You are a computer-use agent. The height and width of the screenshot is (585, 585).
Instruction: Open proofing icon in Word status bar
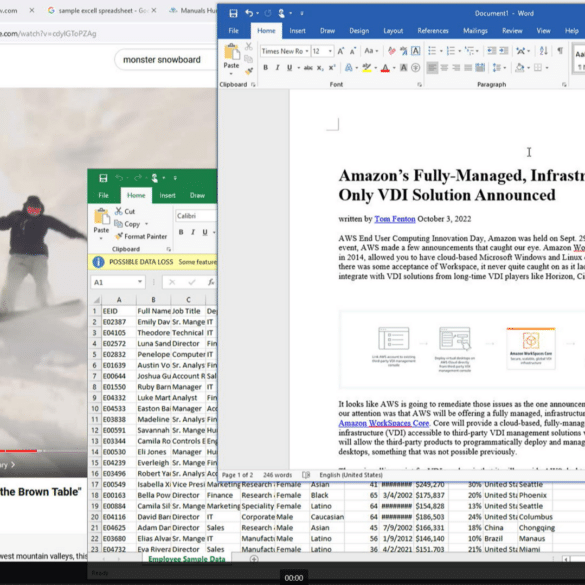point(306,475)
